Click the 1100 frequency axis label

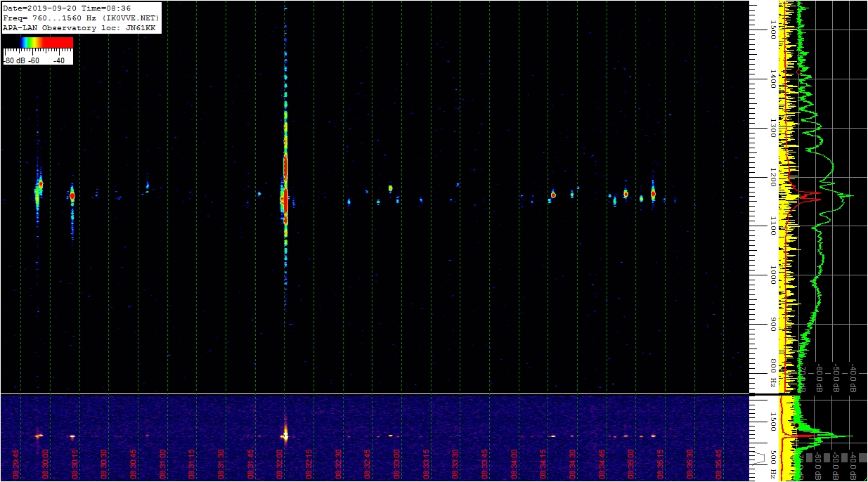click(773, 226)
